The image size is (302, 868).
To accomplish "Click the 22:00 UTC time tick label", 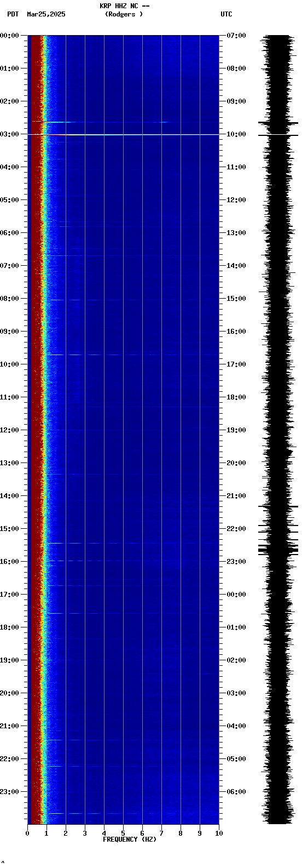I will [x=236, y=529].
